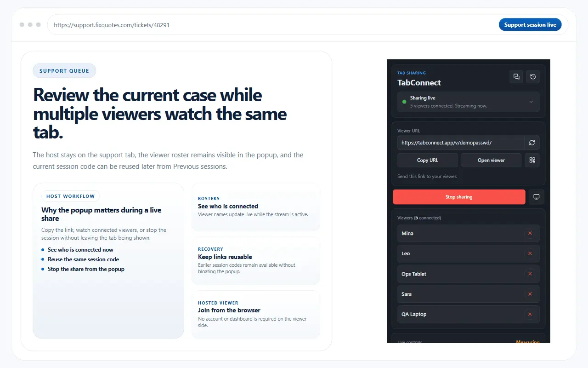The width and height of the screenshot is (588, 368).
Task: Click the TabConnect title
Action: pos(419,83)
